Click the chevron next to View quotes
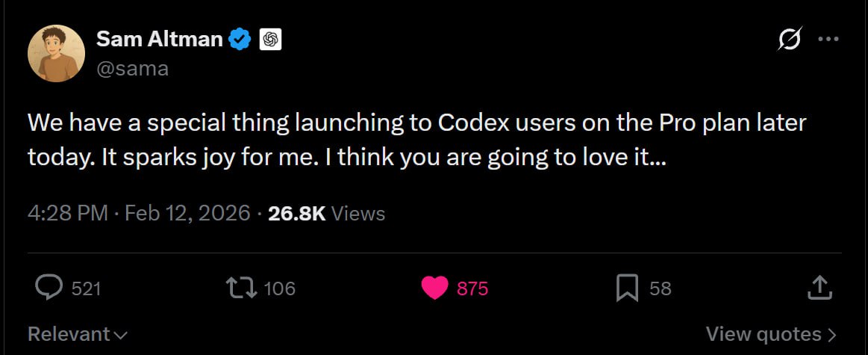 [x=831, y=334]
